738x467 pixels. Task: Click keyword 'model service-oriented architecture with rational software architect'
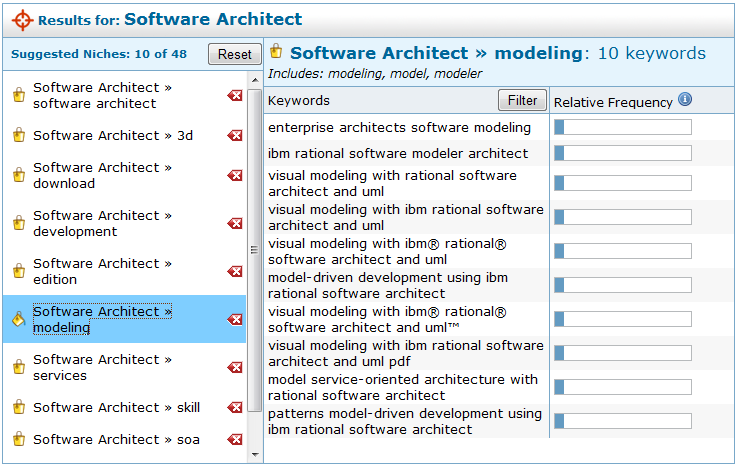(x=403, y=387)
